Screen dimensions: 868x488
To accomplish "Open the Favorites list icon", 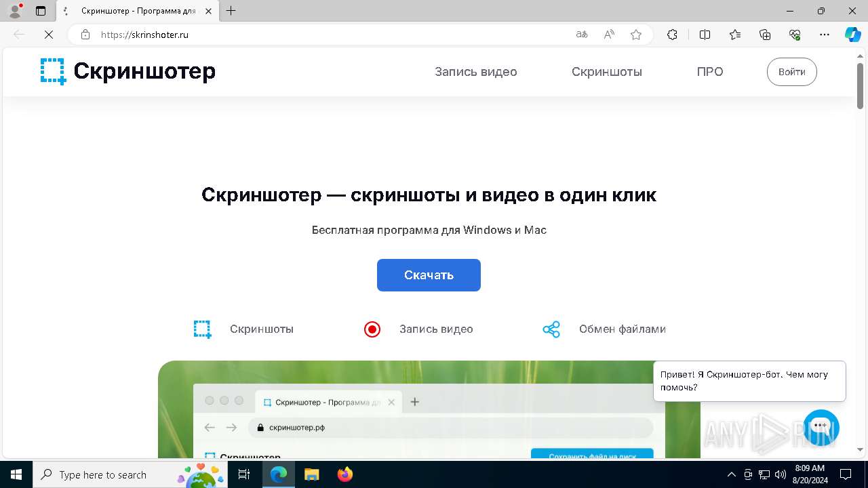I will point(735,35).
